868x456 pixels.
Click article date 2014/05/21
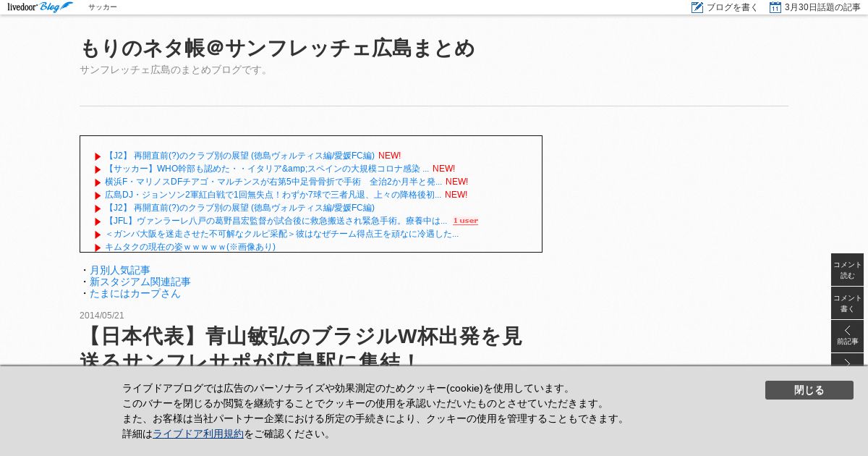click(102, 316)
